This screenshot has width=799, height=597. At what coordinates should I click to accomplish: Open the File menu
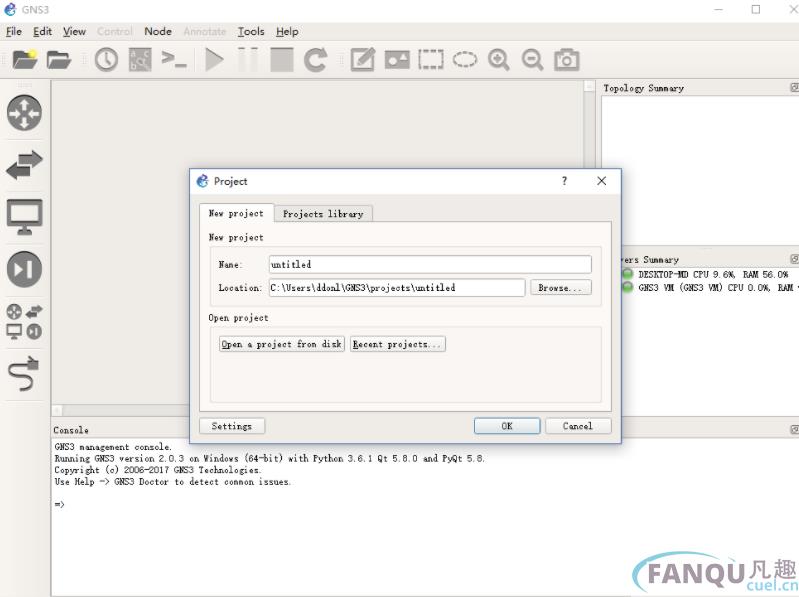pyautogui.click(x=14, y=32)
